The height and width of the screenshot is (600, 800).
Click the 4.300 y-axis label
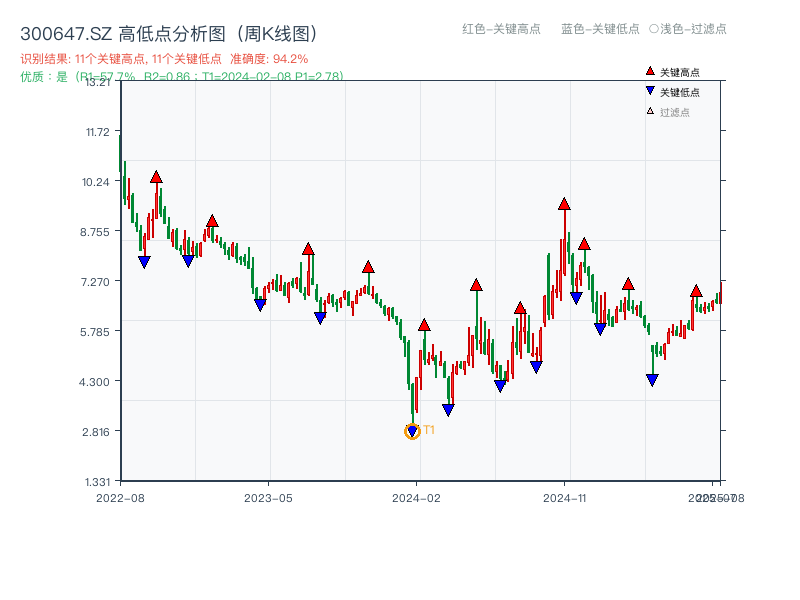94,382
